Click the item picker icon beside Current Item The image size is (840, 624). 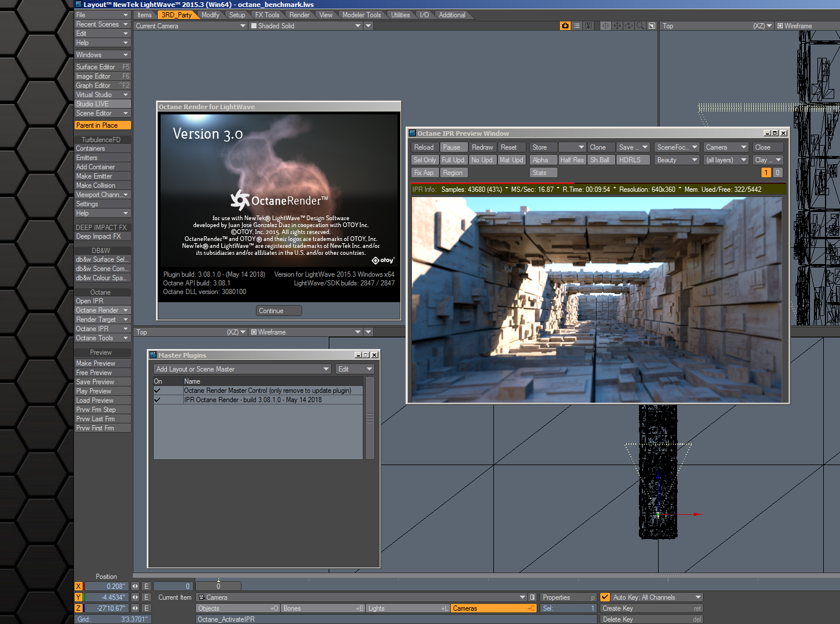532,597
